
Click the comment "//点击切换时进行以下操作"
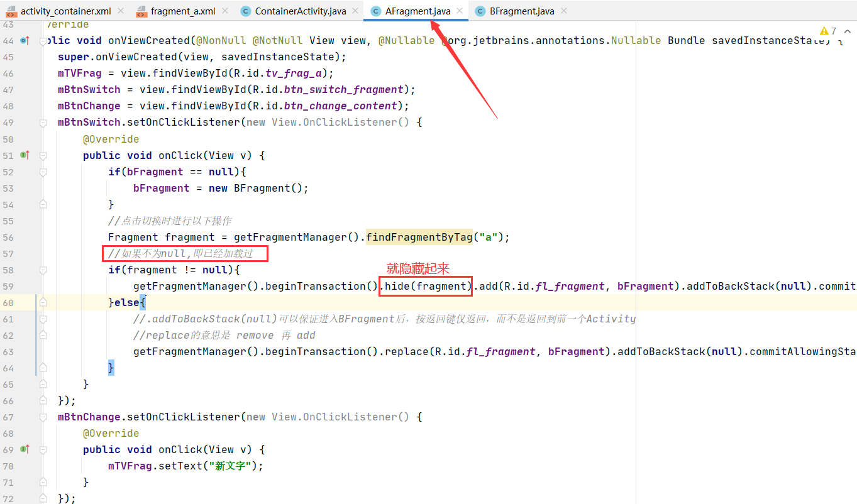170,221
